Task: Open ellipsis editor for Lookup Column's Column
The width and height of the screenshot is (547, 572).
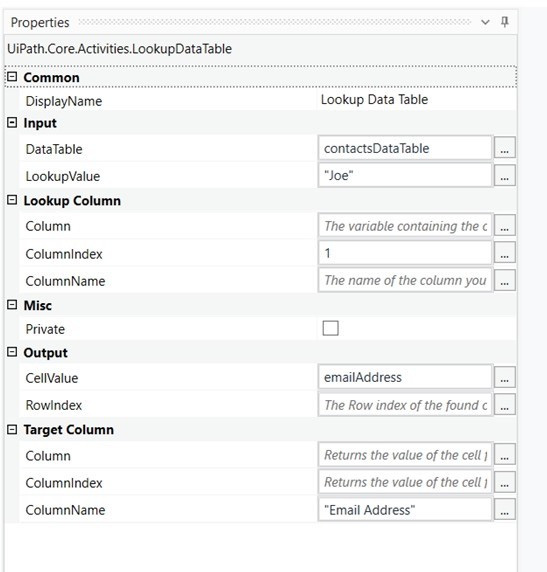Action: click(505, 225)
